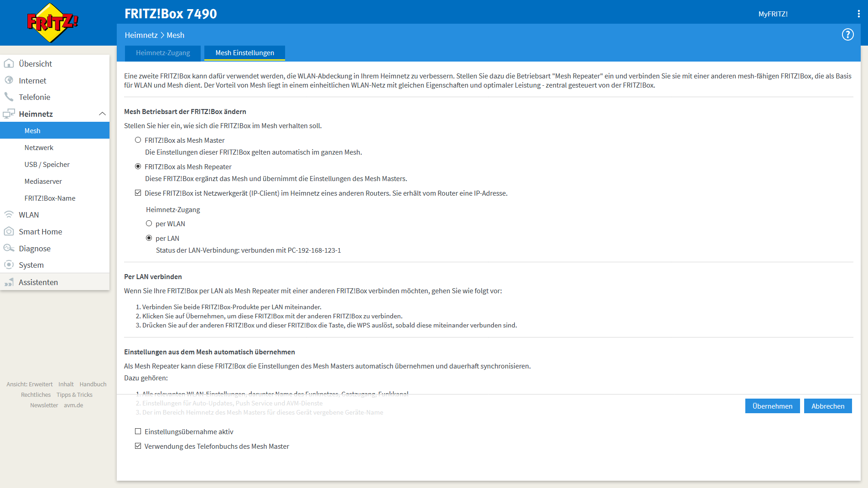Screen dimensions: 868x488
Task: Click the WLAN wifi icon
Action: coord(9,214)
